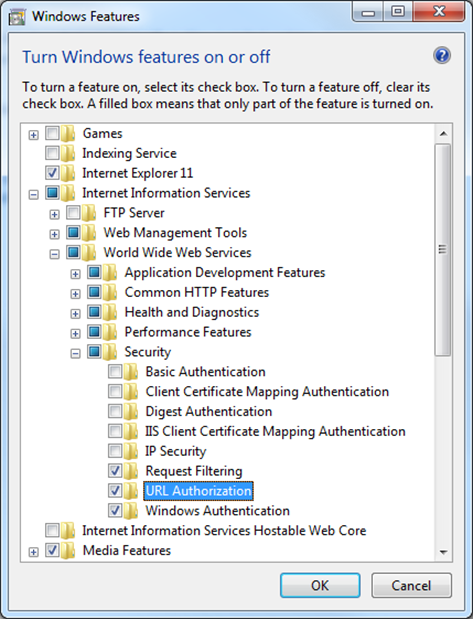This screenshot has width=473, height=619.
Task: Click the scrollbar down arrow
Action: point(443,552)
